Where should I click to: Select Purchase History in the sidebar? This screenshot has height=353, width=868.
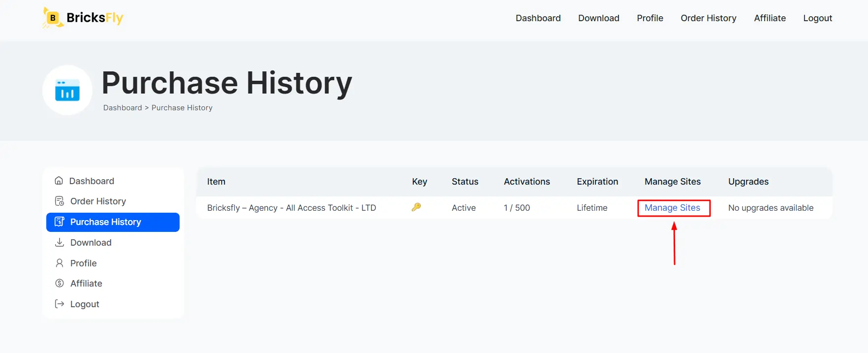113,222
